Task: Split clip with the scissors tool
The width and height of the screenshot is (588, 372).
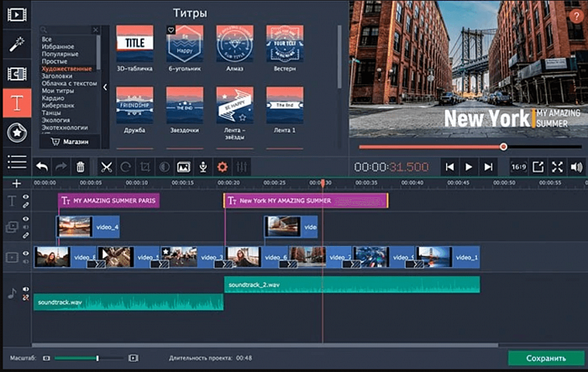Action: pyautogui.click(x=107, y=167)
